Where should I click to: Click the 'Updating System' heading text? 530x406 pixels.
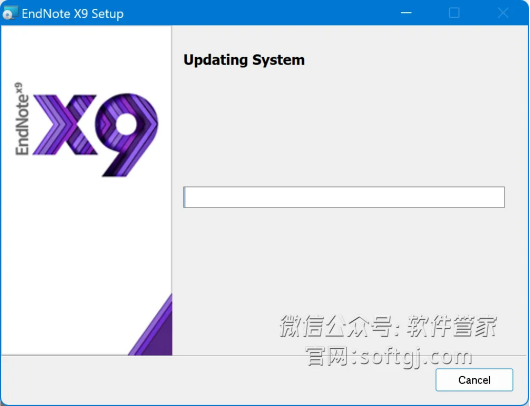click(244, 60)
